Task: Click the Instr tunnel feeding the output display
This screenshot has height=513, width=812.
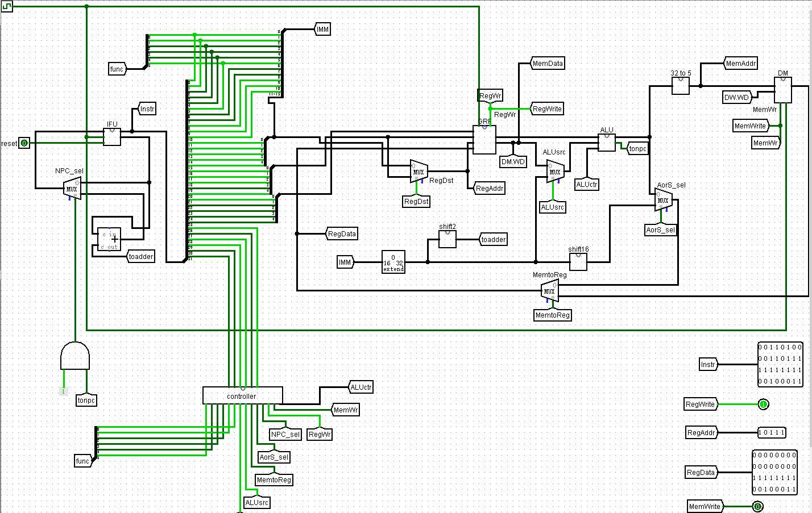Action: pyautogui.click(x=709, y=365)
